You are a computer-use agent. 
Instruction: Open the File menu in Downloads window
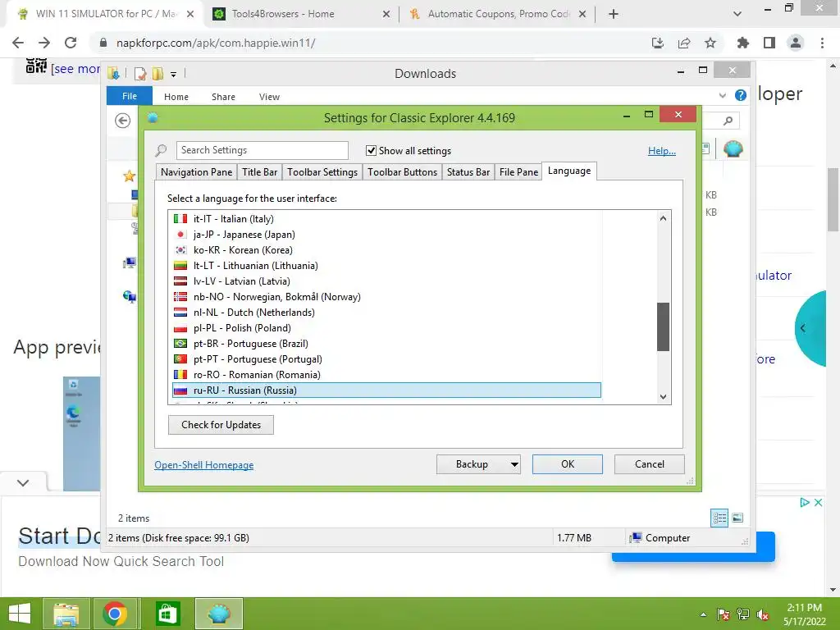pyautogui.click(x=130, y=96)
